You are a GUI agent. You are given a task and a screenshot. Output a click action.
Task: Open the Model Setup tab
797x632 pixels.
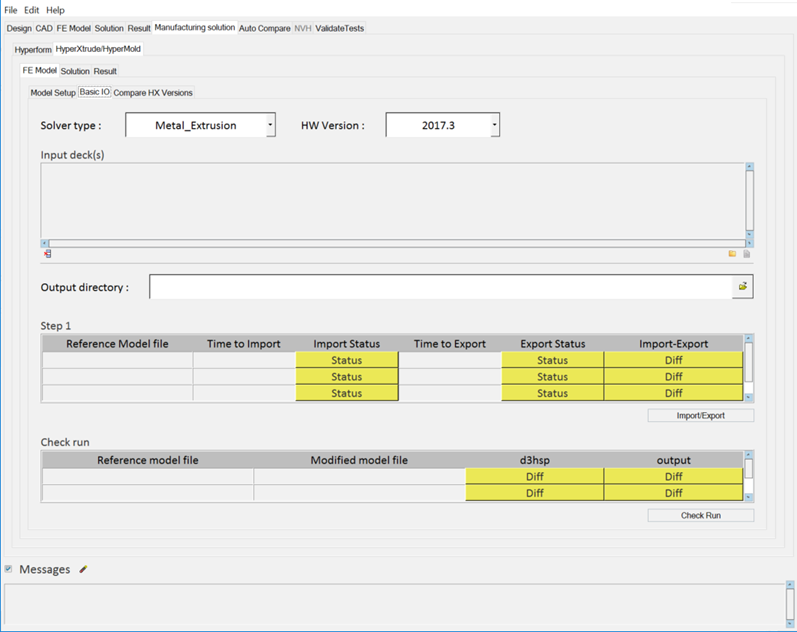click(x=53, y=92)
